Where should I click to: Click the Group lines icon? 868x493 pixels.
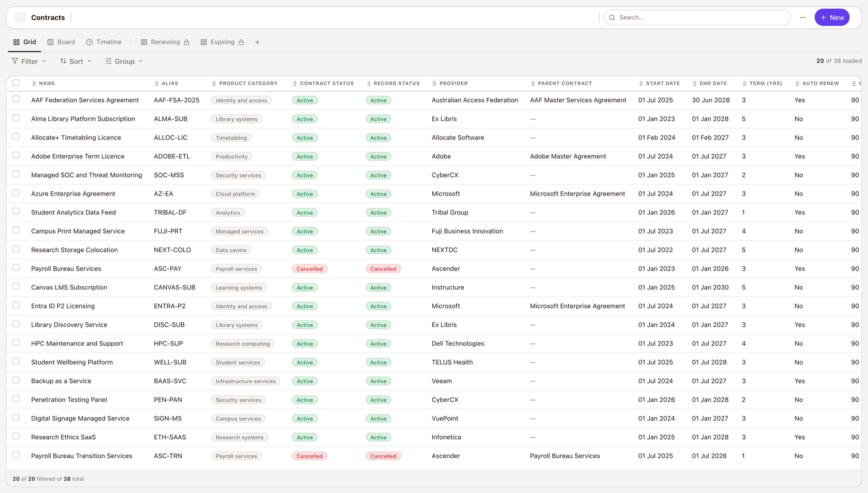click(x=108, y=61)
